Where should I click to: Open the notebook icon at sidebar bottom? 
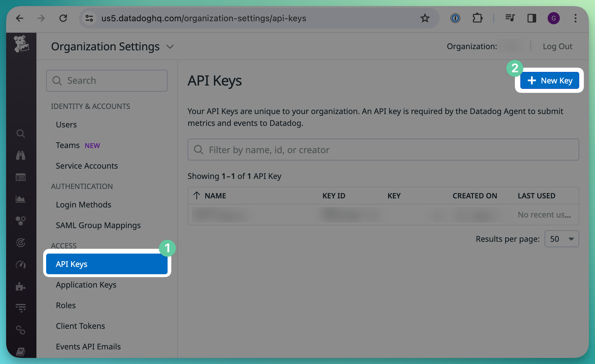pos(21,352)
